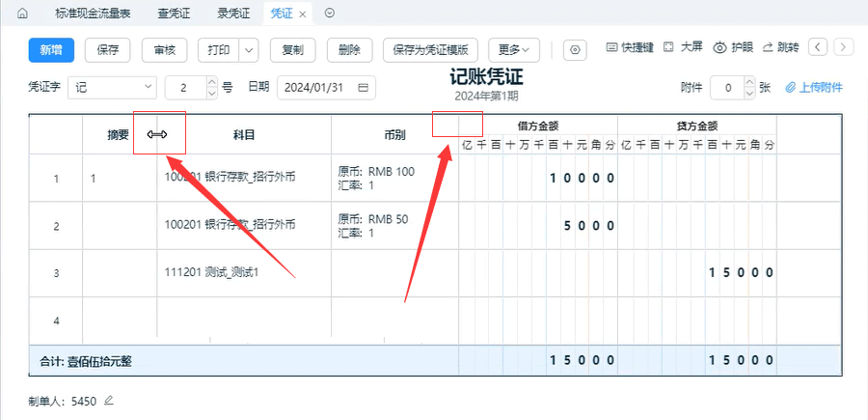Click 111201 测试_测试1 subject cell
Viewport: 868px width, 420px height.
pyautogui.click(x=211, y=272)
